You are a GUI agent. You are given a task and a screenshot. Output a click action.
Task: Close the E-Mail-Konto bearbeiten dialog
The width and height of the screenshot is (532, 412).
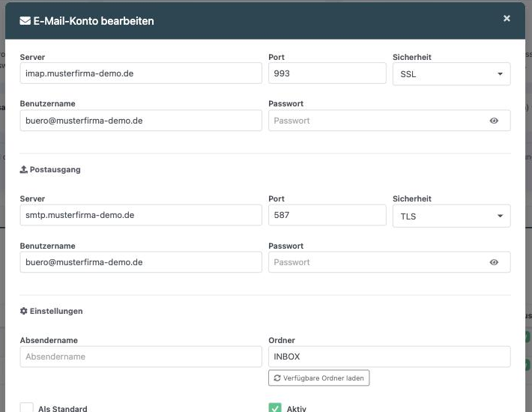(x=507, y=18)
